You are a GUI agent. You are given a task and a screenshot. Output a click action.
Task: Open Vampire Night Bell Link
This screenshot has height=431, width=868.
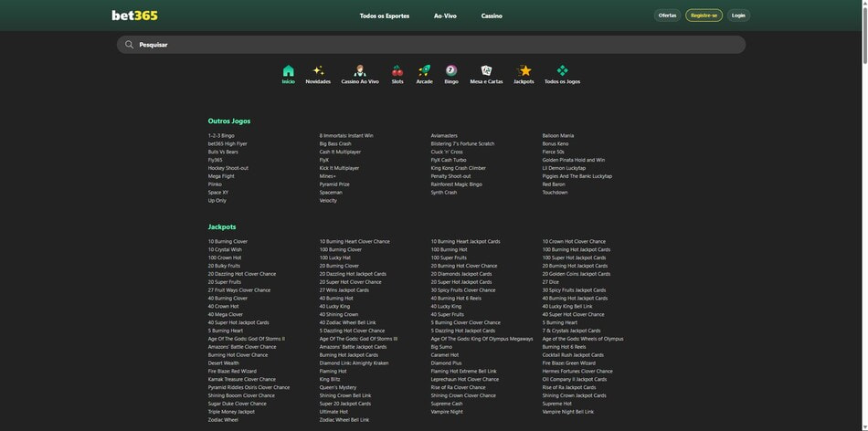[568, 412]
